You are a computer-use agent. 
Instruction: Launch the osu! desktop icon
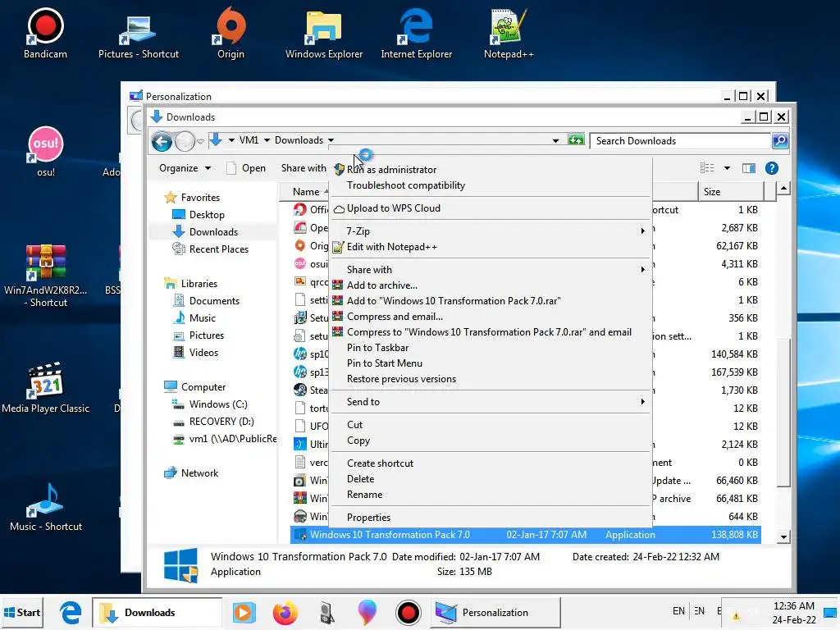46,152
